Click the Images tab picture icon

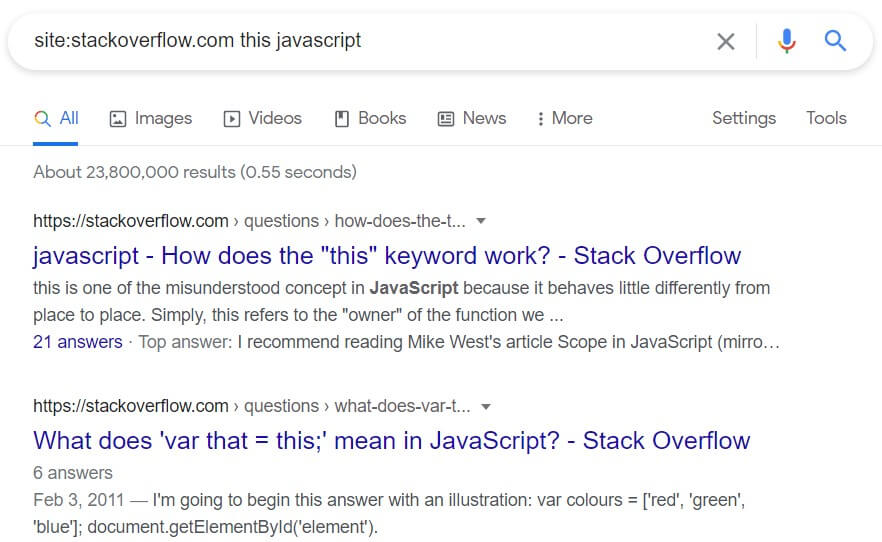118,119
